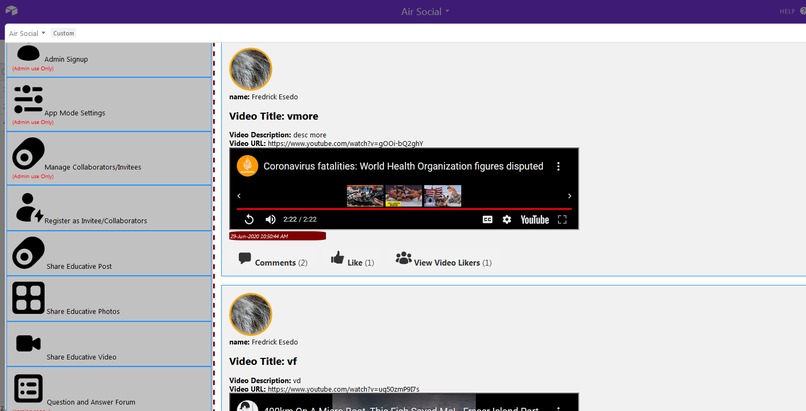Click the Manage Collaborators/Invitees icon
Image resolution: width=806 pixels, height=411 pixels.
[x=28, y=153]
